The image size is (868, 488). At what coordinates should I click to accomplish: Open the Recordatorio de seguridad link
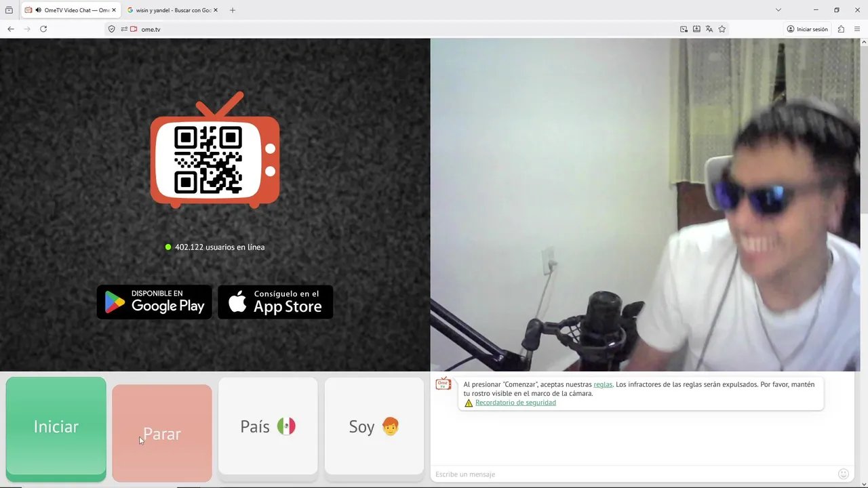point(515,403)
